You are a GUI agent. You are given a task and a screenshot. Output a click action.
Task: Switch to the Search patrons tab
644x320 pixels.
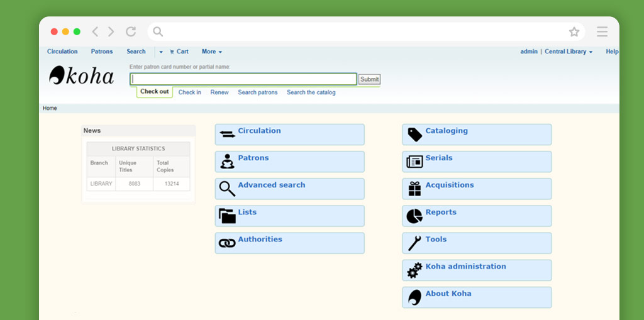coord(257,92)
